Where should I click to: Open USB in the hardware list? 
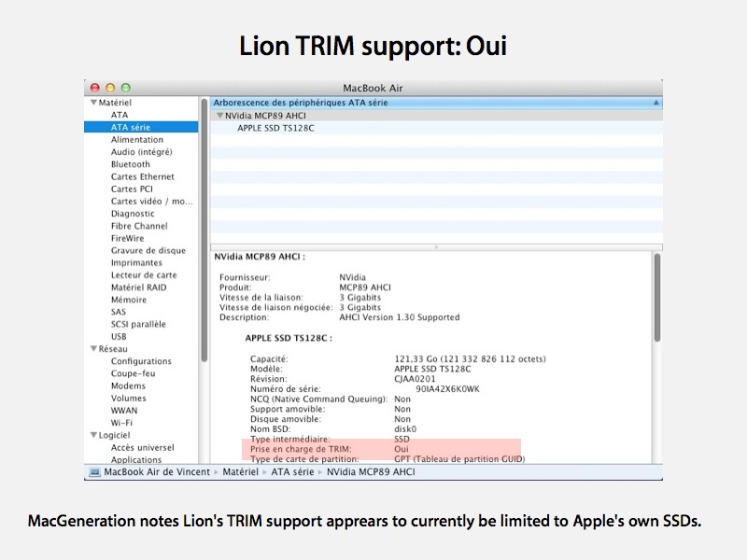point(119,337)
